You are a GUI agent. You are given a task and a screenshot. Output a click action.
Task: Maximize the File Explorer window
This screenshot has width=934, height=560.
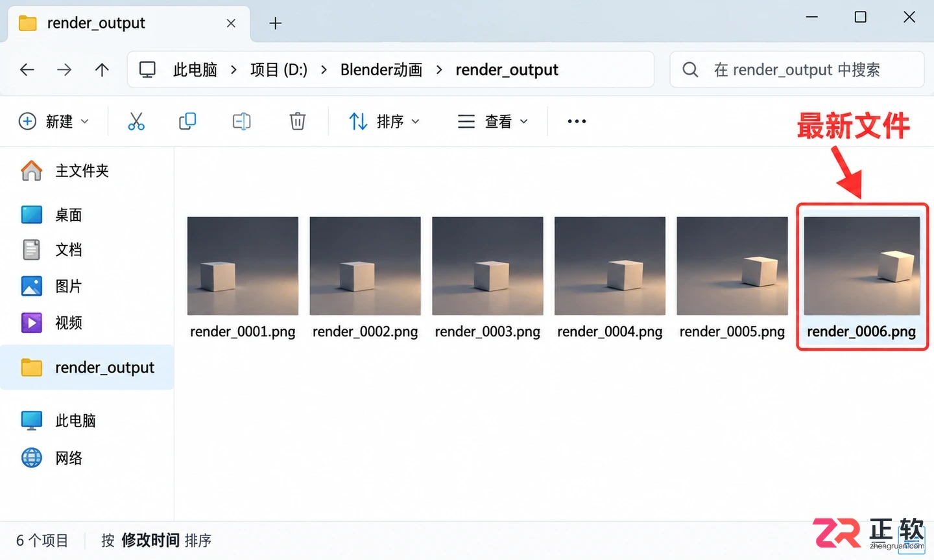860,17
